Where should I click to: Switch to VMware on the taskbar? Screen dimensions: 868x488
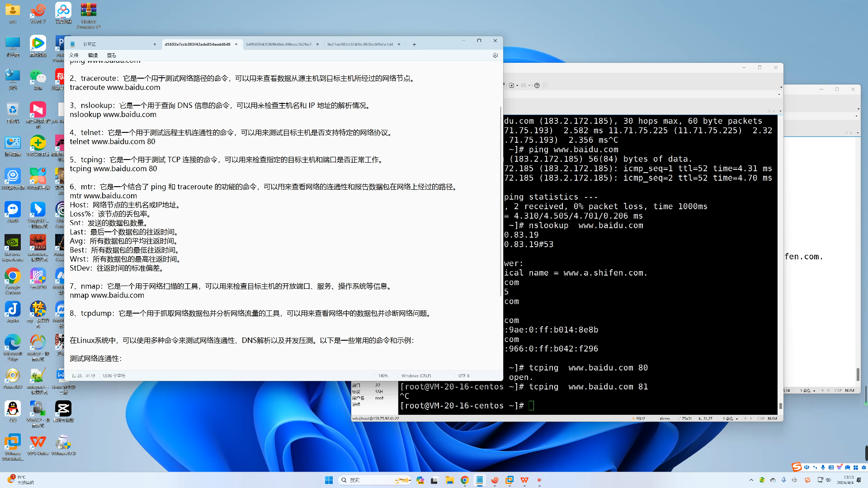coord(509,480)
